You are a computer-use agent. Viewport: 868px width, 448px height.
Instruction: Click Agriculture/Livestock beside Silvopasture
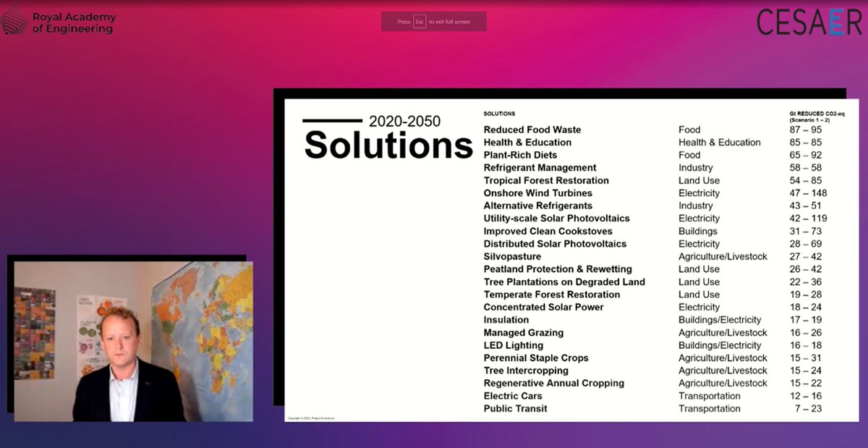(x=723, y=256)
